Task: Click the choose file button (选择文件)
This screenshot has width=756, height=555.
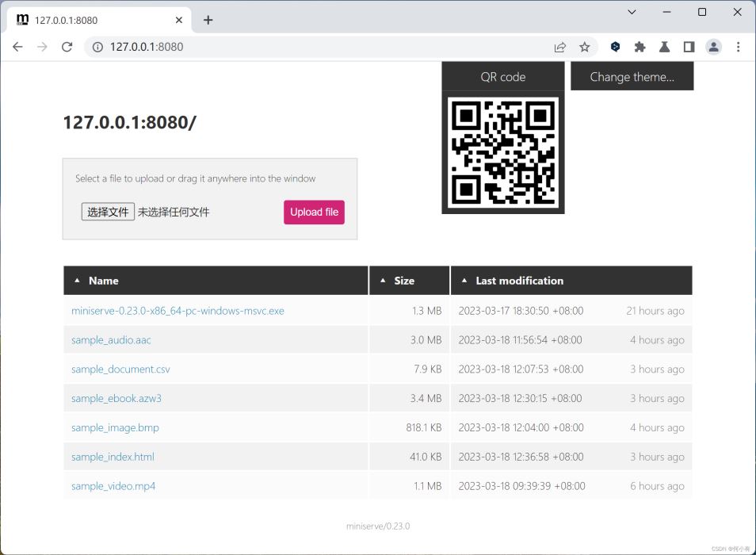Action: [108, 212]
